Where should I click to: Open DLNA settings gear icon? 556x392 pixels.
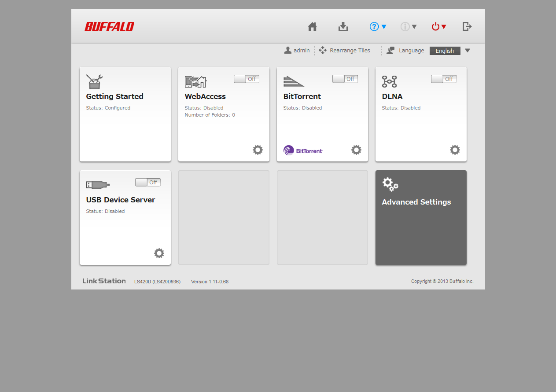455,150
